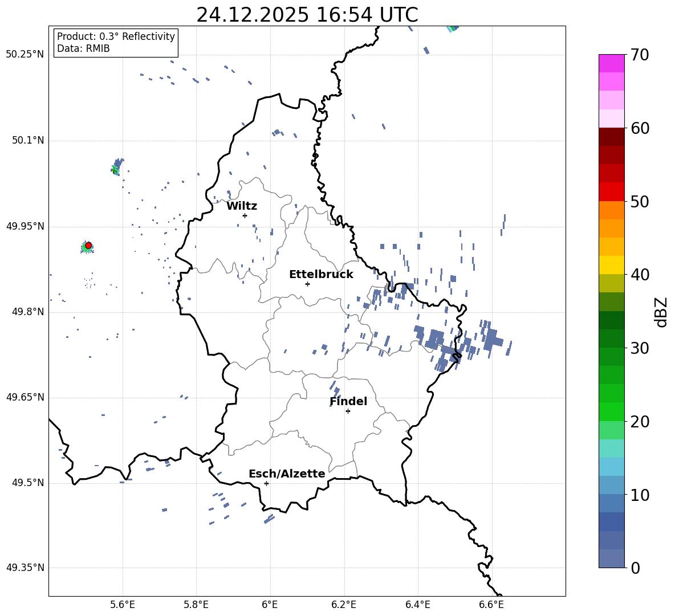Click the 70 value on the colorbar
The height and width of the screenshot is (616, 675).
(x=639, y=55)
